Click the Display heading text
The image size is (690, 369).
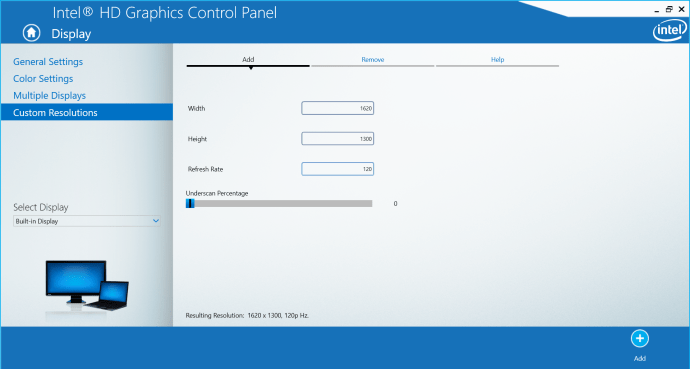coord(71,34)
